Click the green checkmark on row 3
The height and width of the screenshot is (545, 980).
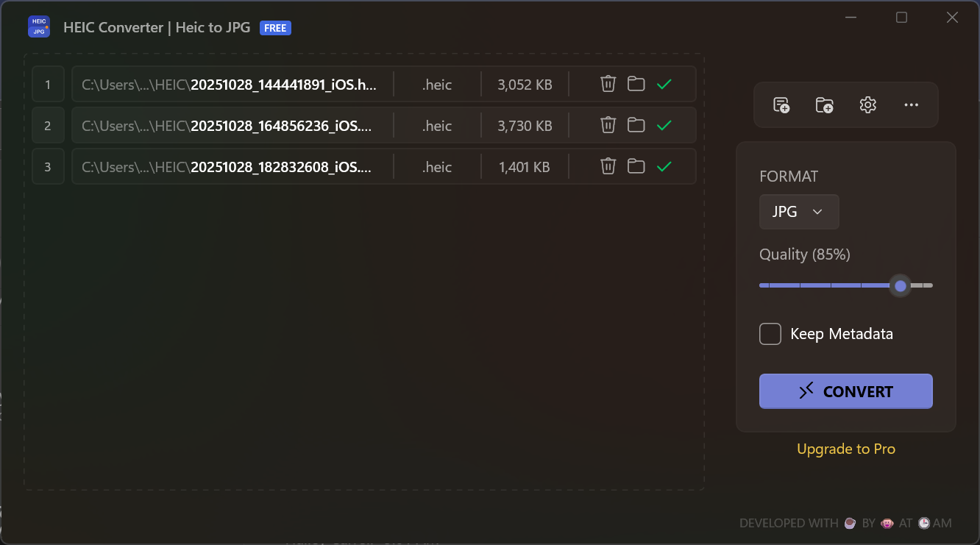click(x=664, y=167)
